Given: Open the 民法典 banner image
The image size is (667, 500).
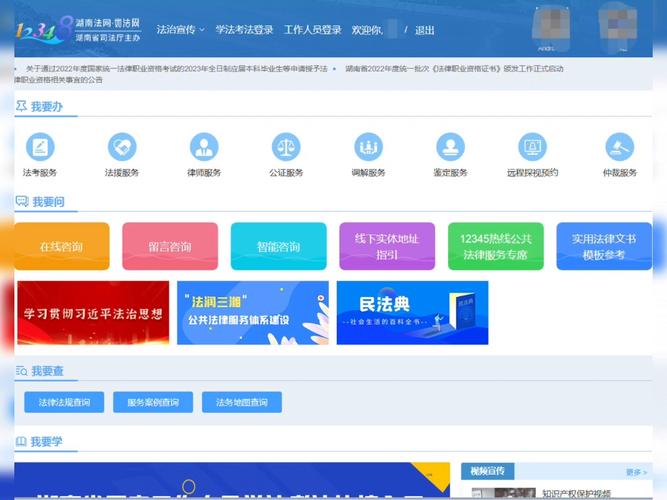Looking at the screenshot, I should point(412,312).
